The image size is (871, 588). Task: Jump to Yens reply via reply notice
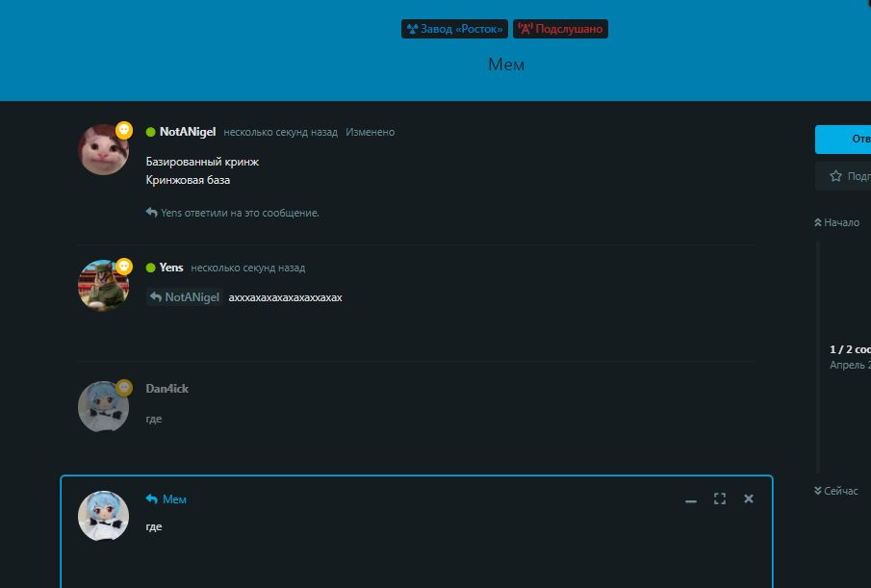click(233, 213)
